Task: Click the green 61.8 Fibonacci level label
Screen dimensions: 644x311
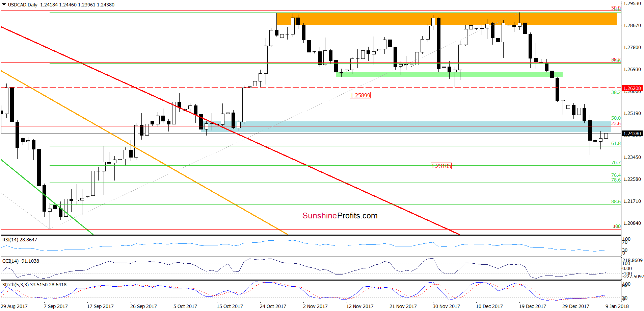Action: [x=616, y=143]
